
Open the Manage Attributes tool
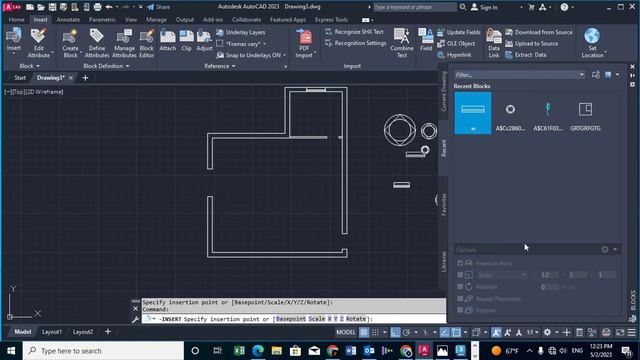click(124, 42)
